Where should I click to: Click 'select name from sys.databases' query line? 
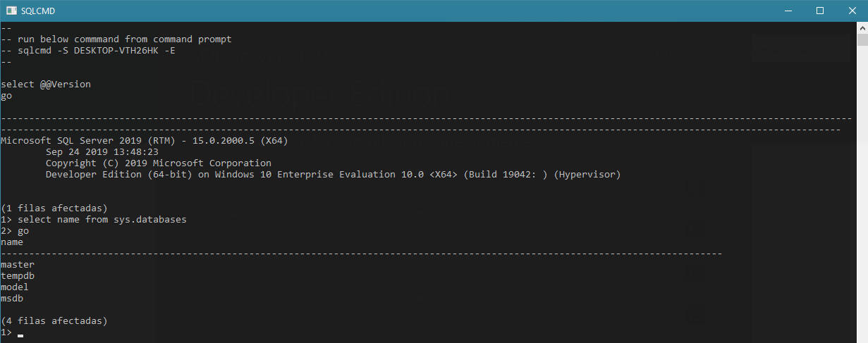point(94,220)
